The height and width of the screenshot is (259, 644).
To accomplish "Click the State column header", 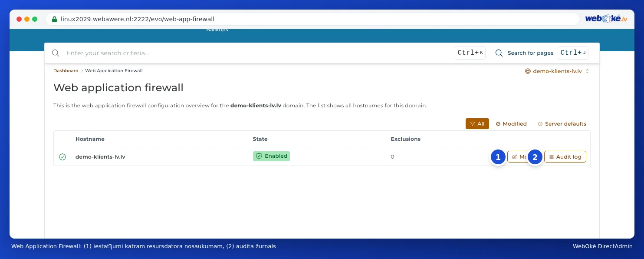I will click(x=260, y=139).
